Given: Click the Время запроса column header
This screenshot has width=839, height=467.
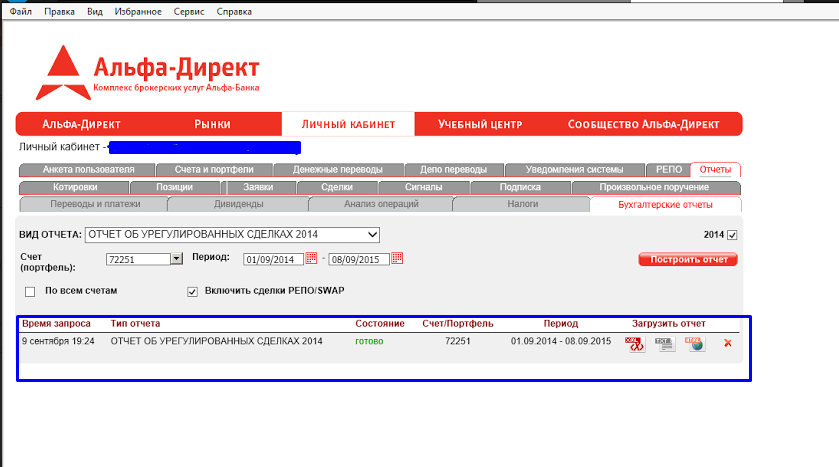Looking at the screenshot, I should (56, 324).
